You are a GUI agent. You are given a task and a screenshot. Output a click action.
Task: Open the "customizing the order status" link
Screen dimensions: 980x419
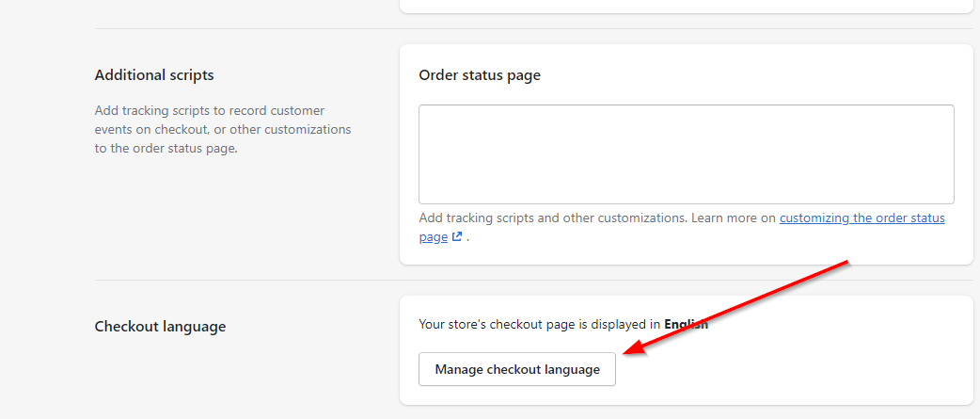[x=861, y=218]
